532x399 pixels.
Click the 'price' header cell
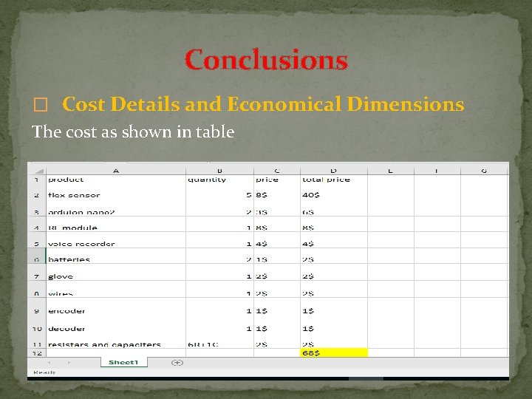[277, 180]
